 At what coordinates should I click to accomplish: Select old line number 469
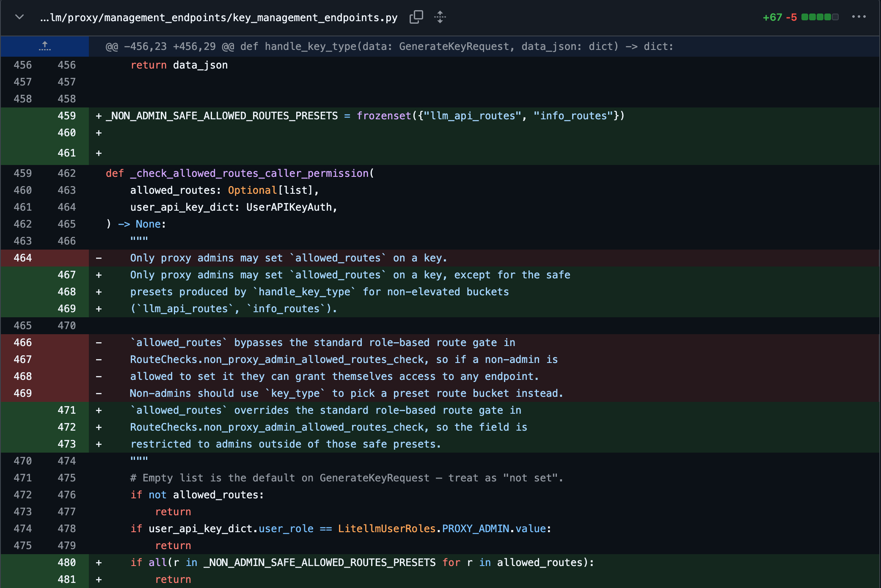tap(23, 393)
